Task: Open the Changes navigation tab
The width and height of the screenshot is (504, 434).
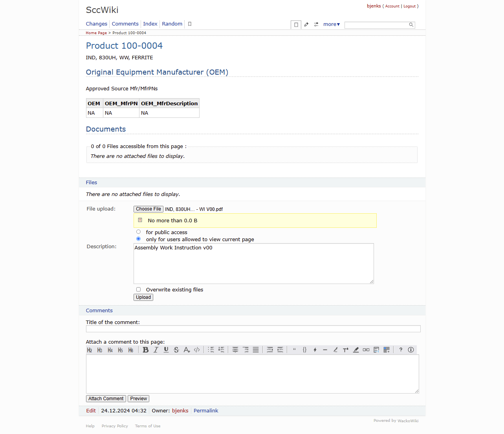Action: coord(96,24)
